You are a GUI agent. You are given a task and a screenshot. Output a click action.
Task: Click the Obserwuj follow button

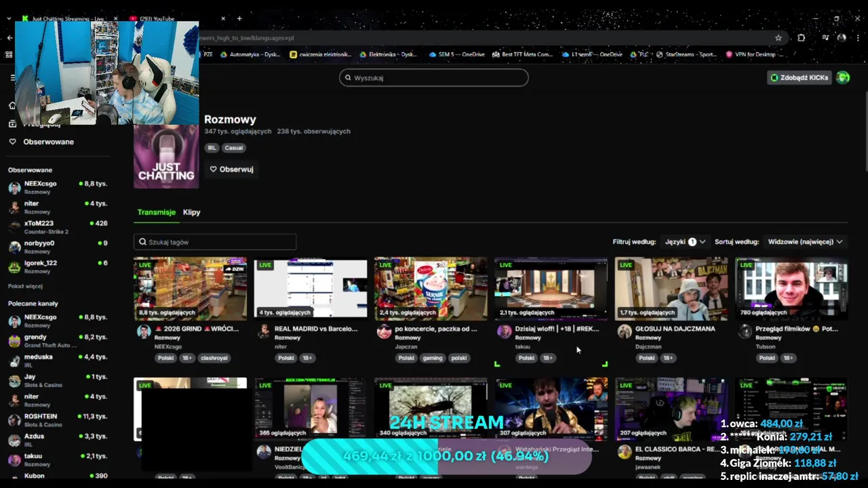pos(231,169)
